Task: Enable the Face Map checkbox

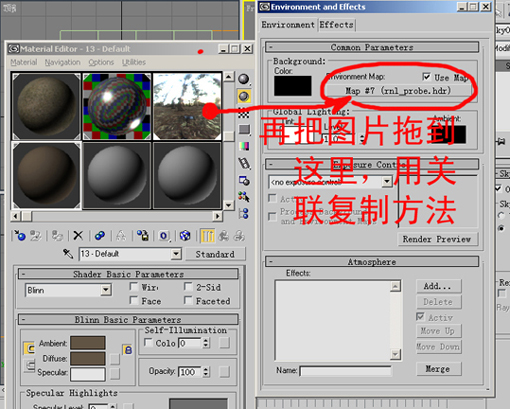Action: pos(134,301)
